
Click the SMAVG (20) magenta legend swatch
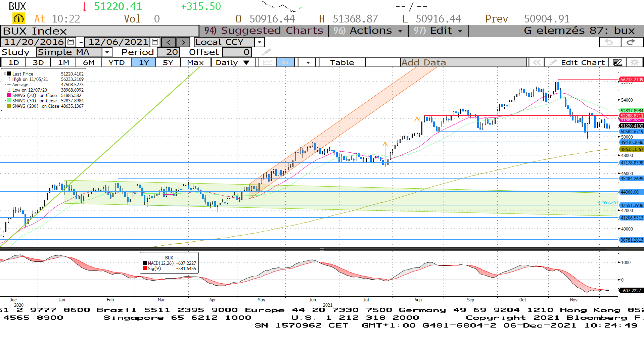point(9,95)
